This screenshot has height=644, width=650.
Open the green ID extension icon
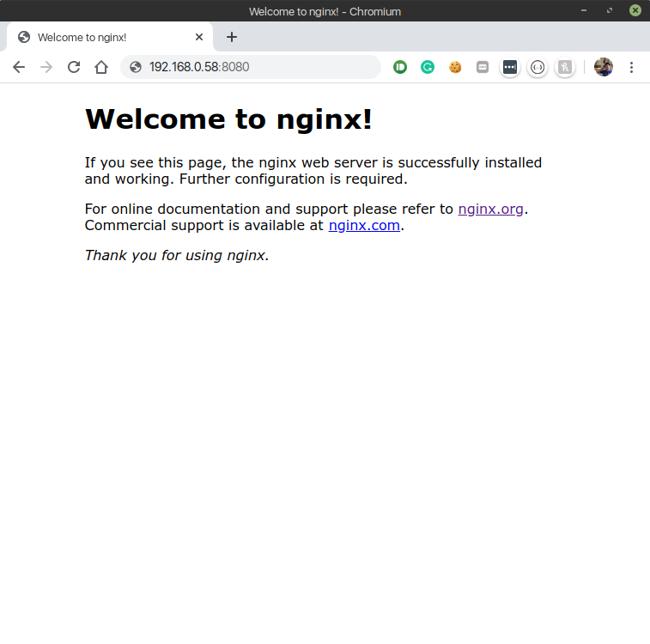400,67
